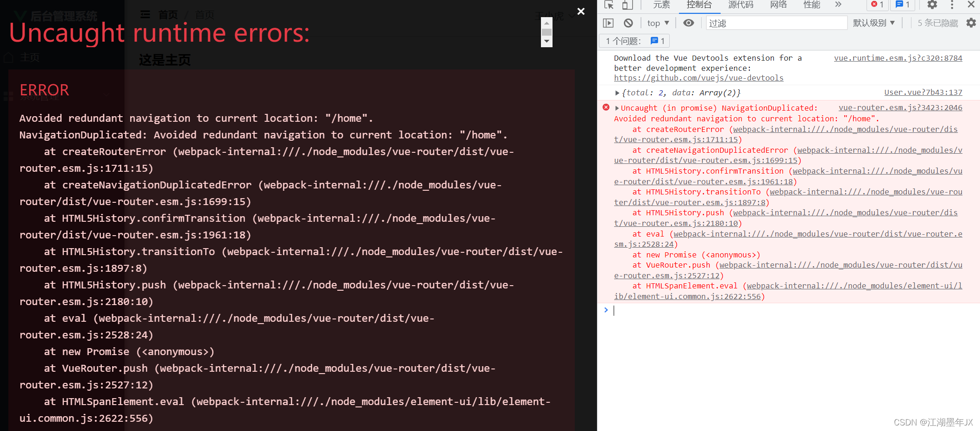980x431 pixels.
Task: Switch to the 控制台 tab
Action: tap(699, 5)
